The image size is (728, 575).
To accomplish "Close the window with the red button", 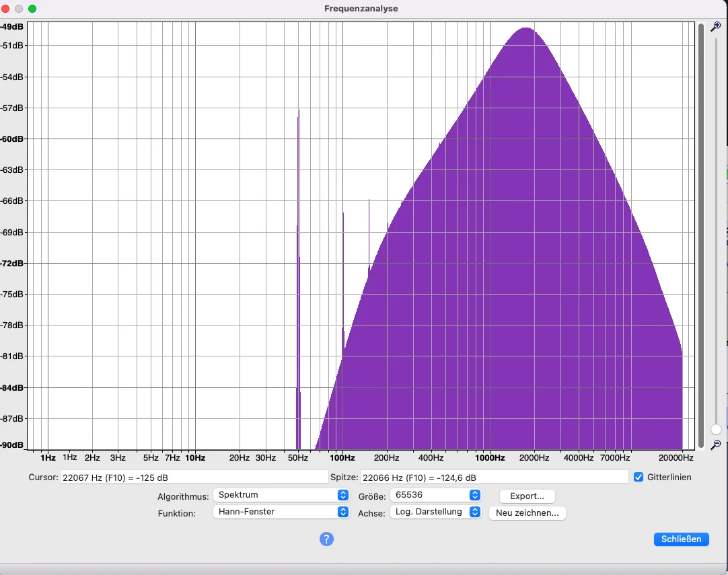I will [x=6, y=9].
